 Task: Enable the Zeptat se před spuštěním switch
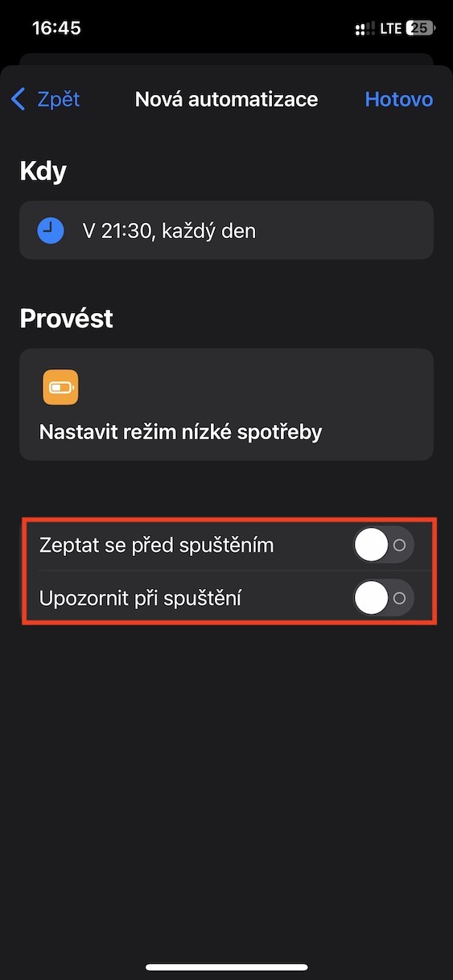[384, 545]
